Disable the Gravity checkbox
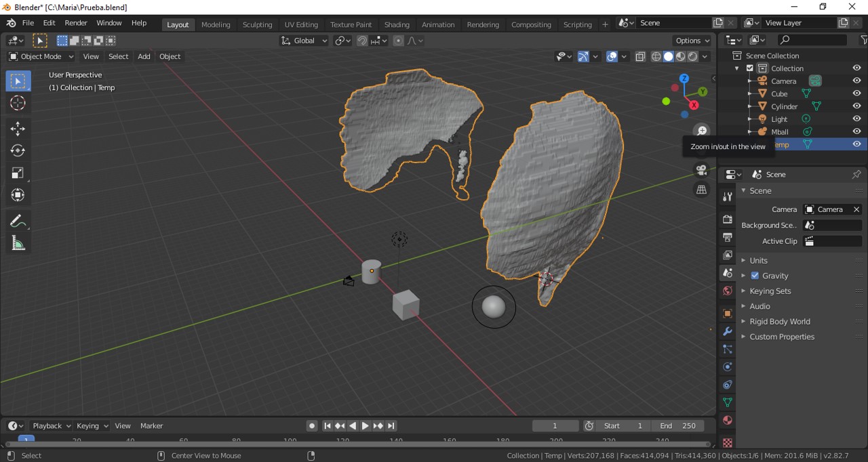The height and width of the screenshot is (462, 868). pos(755,276)
